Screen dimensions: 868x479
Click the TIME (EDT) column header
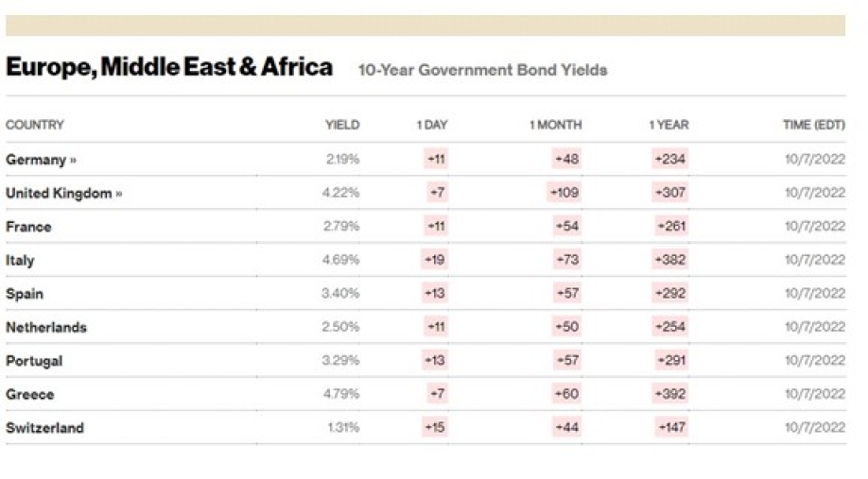tap(814, 125)
